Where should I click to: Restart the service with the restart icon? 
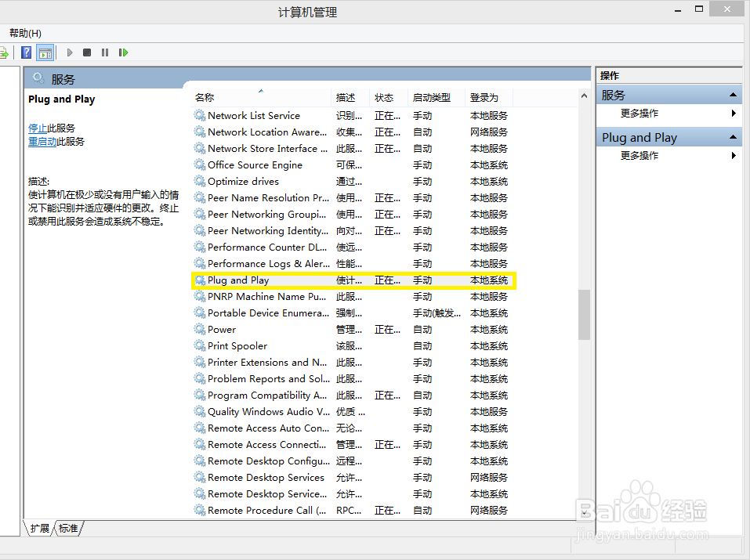(x=123, y=52)
